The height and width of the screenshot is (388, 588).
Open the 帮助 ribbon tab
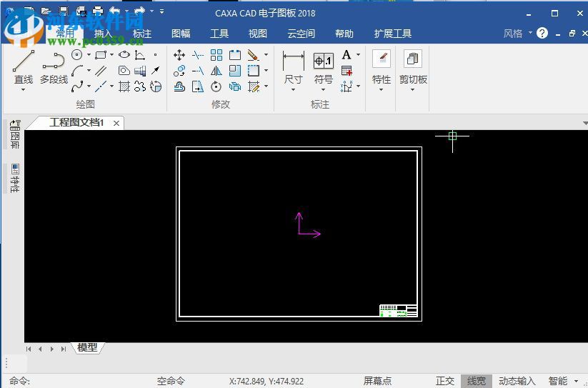click(x=344, y=34)
